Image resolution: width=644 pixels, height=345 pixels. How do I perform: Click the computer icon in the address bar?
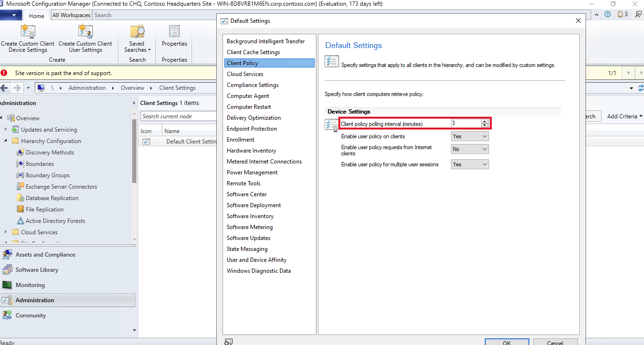41,88
